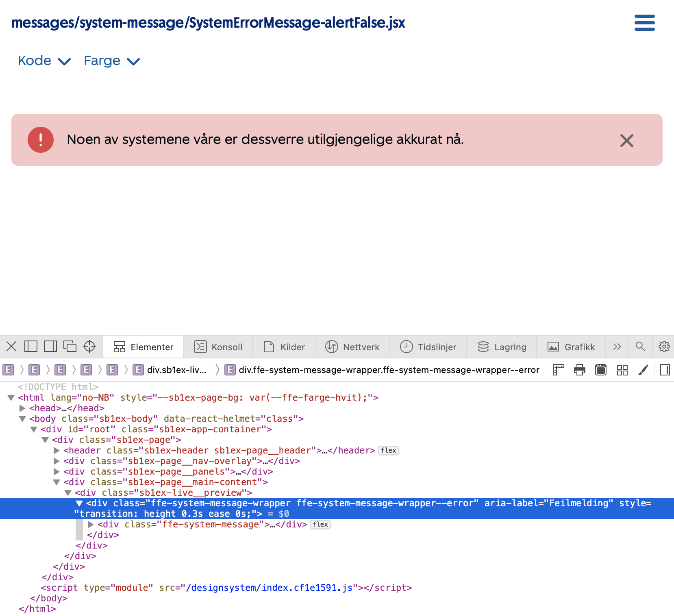Open the /designsystem/index.cf1e1591.js script link
Image resolution: width=674 pixels, height=616 pixels.
coord(269,588)
